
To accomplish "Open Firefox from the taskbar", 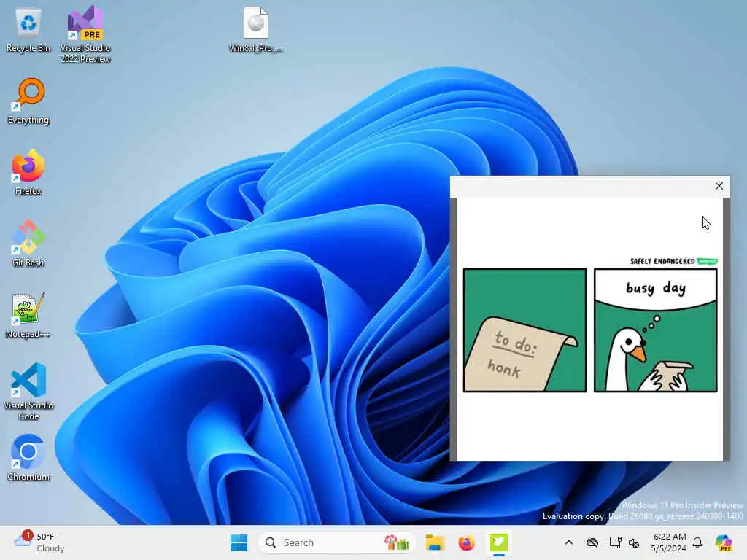I will [466, 542].
